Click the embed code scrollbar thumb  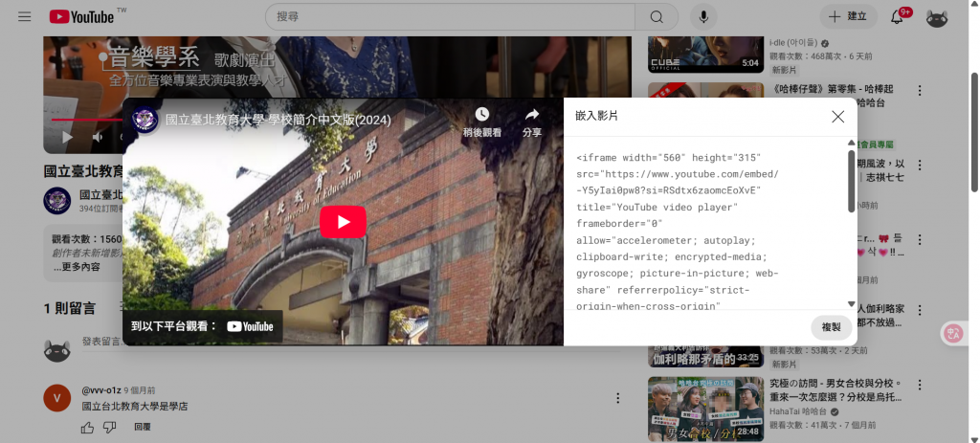coord(851,180)
